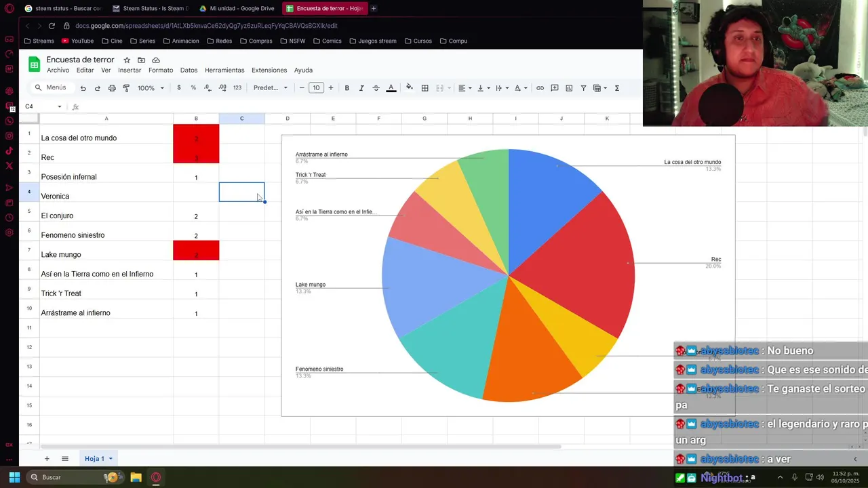Open the Juegos stream bookmark folder
Viewport: 868px width, 488px height.
pyautogui.click(x=372, y=41)
